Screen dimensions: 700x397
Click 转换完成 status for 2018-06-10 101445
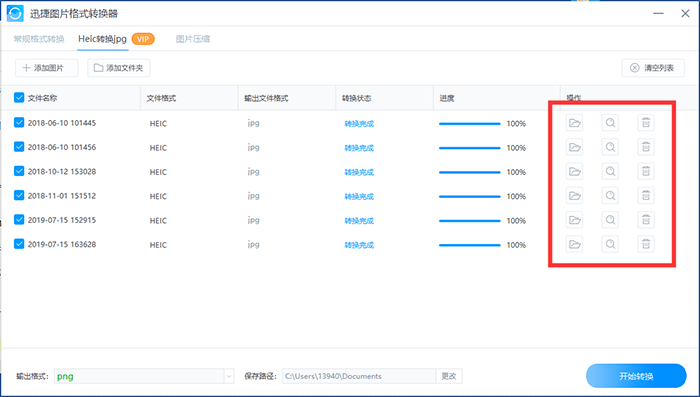359,124
